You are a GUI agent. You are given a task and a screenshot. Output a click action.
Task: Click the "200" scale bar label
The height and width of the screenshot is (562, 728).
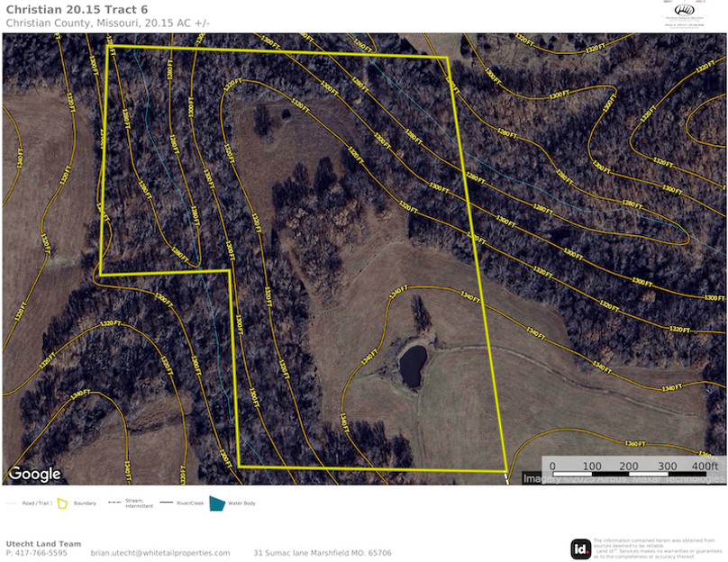(628, 466)
